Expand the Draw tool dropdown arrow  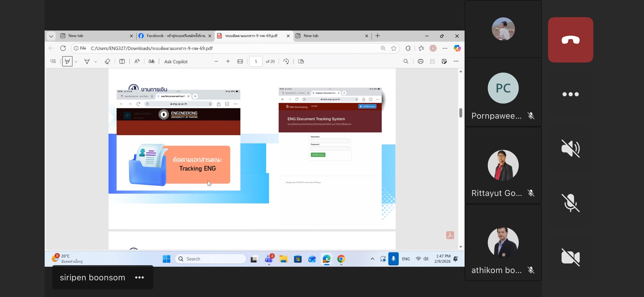[x=76, y=62]
